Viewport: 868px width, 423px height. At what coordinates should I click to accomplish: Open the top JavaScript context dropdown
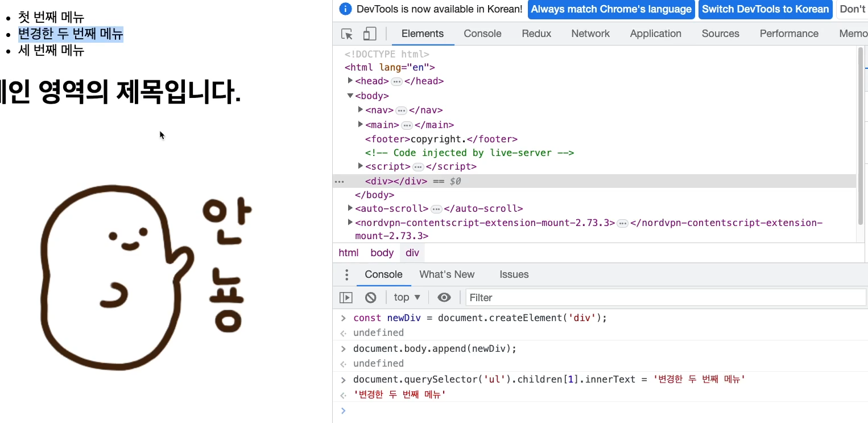(x=407, y=298)
